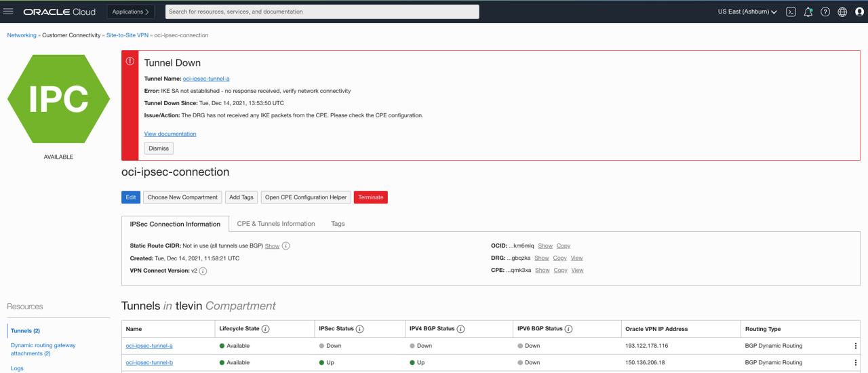Click the red alert exclamation icon
This screenshot has height=373, width=868.
(130, 61)
